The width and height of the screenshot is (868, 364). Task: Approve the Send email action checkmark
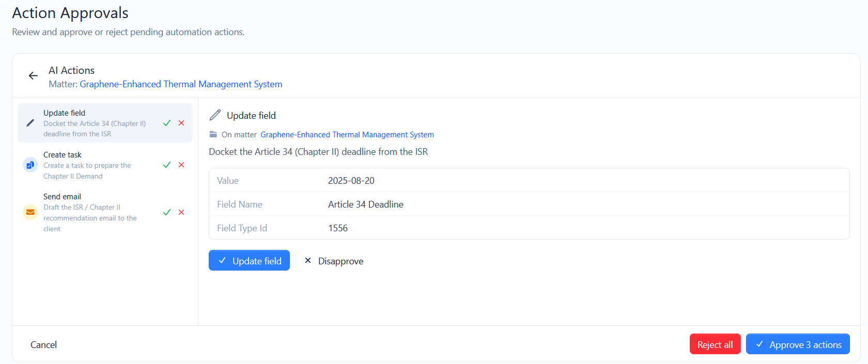tap(167, 212)
